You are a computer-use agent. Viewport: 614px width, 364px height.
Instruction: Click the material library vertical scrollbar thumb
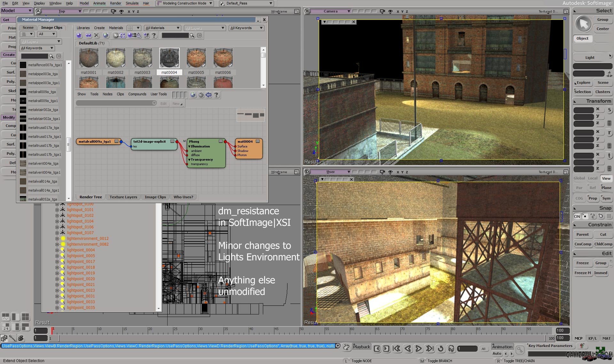point(264,55)
